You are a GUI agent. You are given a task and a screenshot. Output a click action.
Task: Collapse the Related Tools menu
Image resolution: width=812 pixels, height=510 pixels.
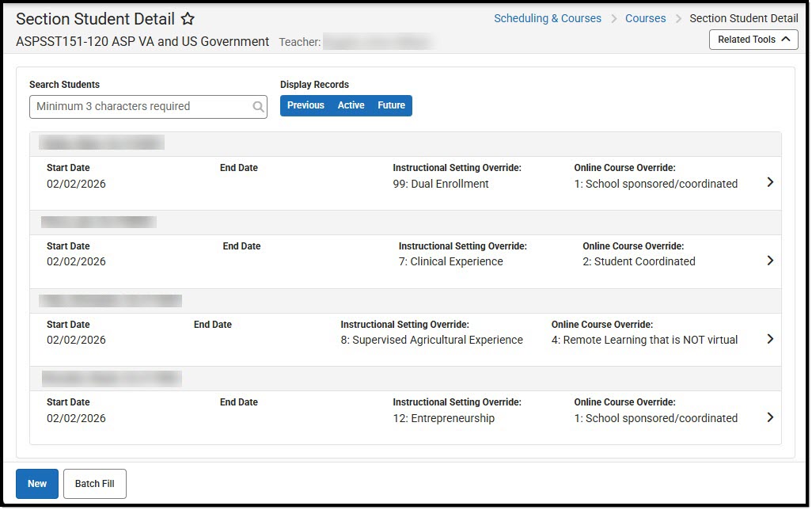click(752, 40)
